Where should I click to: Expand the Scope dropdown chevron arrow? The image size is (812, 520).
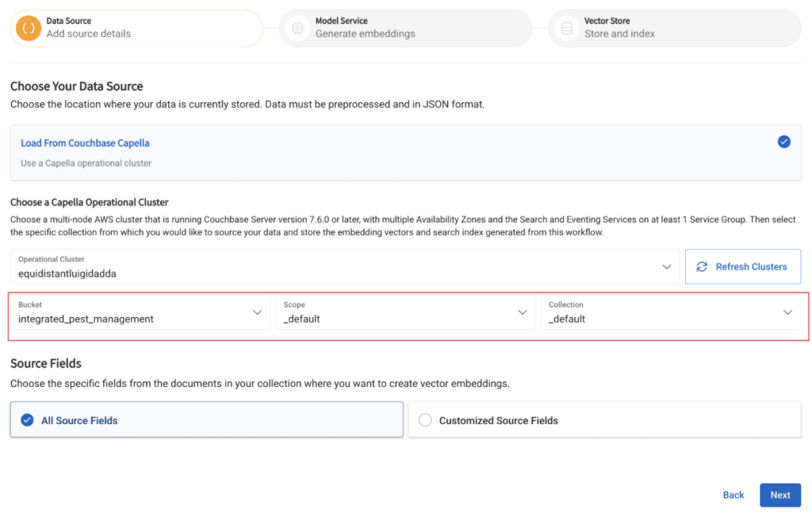pos(522,312)
